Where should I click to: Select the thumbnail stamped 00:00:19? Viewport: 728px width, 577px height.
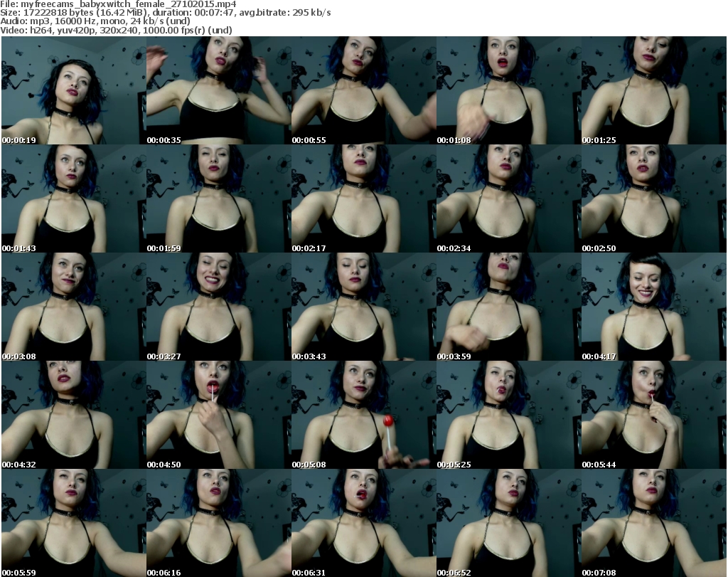click(x=74, y=90)
